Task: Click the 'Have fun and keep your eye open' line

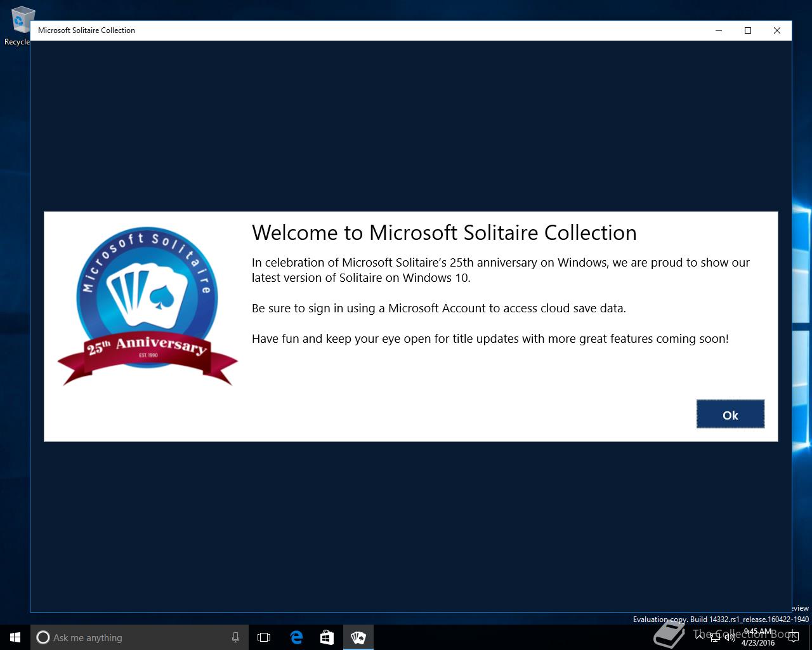Action: (490, 339)
